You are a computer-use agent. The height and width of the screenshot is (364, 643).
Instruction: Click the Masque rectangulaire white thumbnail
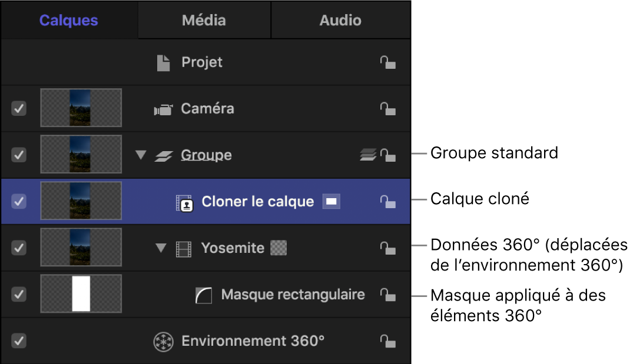81,294
